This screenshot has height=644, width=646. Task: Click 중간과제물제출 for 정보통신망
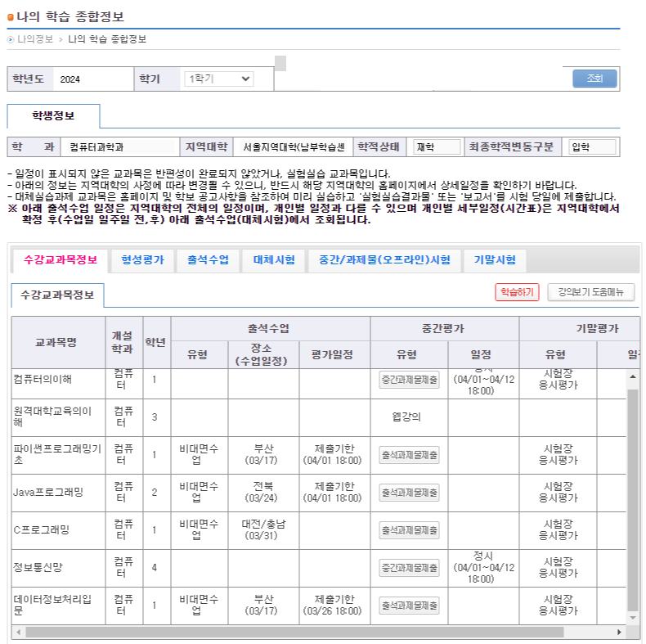(x=409, y=568)
